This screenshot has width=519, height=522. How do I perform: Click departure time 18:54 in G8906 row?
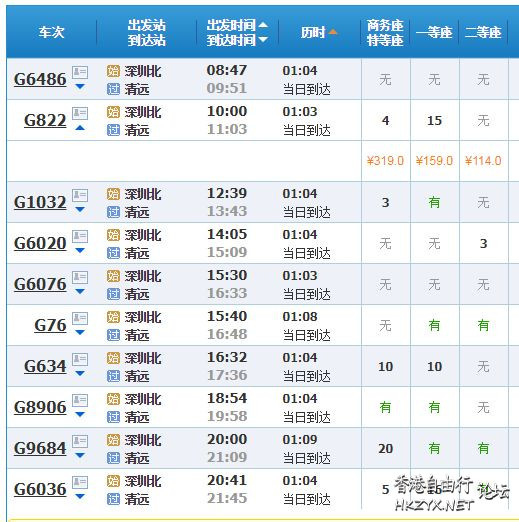tap(227, 398)
